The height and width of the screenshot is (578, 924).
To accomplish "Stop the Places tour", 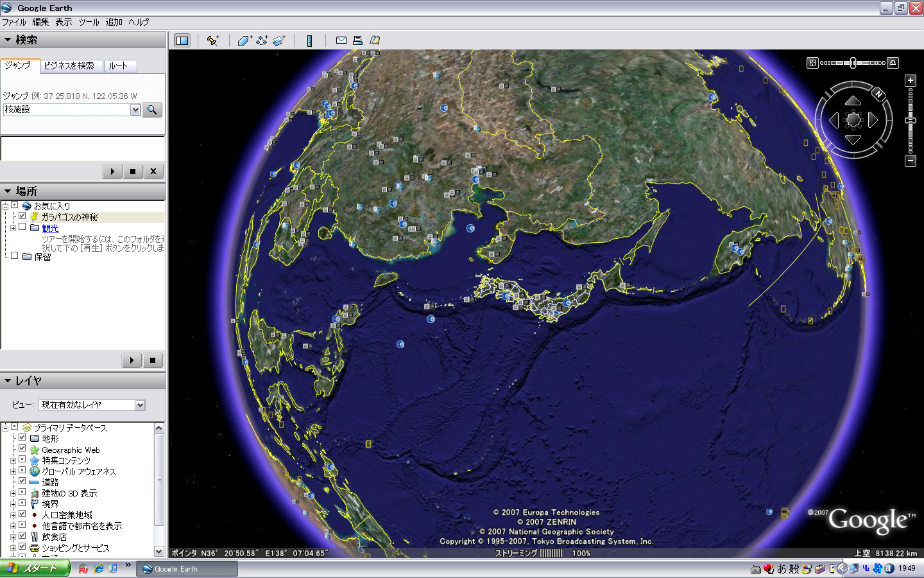I will coord(152,360).
